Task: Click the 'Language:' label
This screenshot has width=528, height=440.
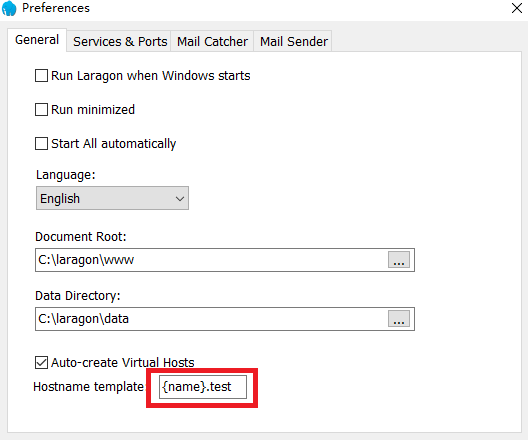Action: [66, 175]
